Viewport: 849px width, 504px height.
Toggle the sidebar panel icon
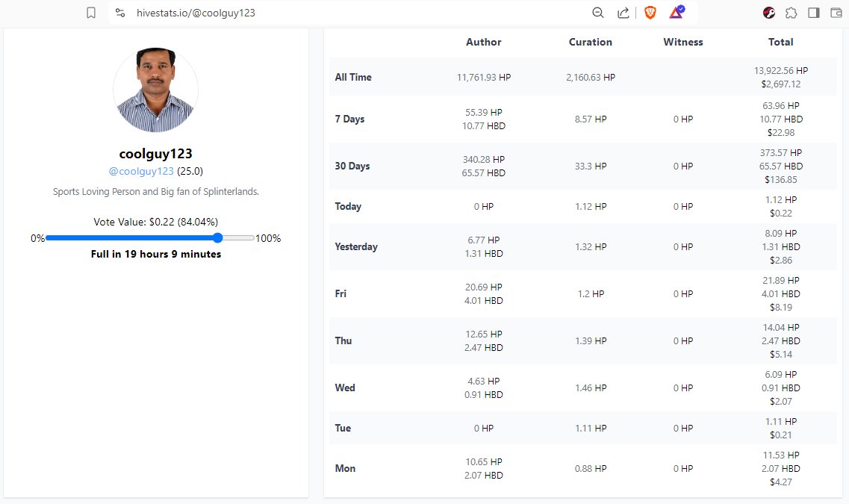click(814, 13)
